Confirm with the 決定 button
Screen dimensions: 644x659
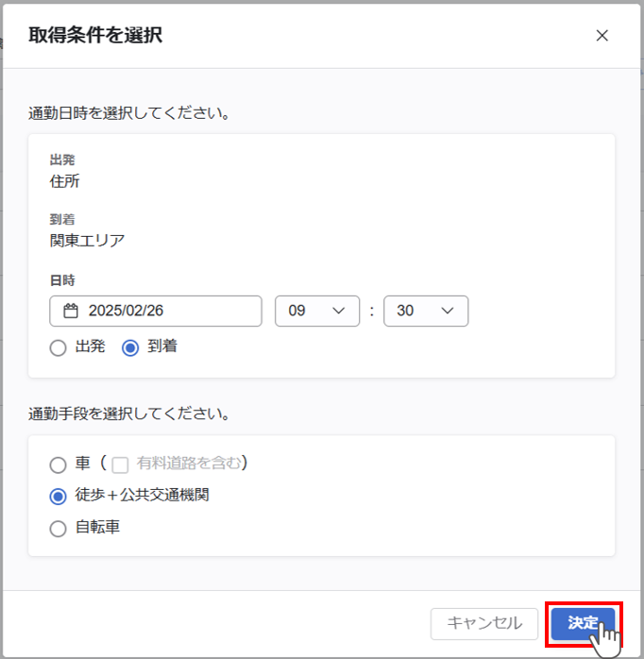(x=583, y=624)
